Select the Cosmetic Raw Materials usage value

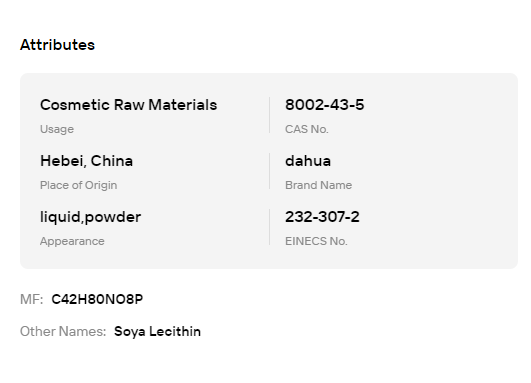[129, 105]
